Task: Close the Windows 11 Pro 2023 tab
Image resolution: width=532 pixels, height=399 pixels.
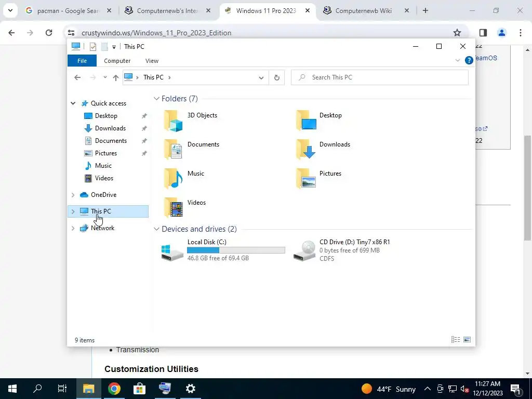Action: coord(308,10)
